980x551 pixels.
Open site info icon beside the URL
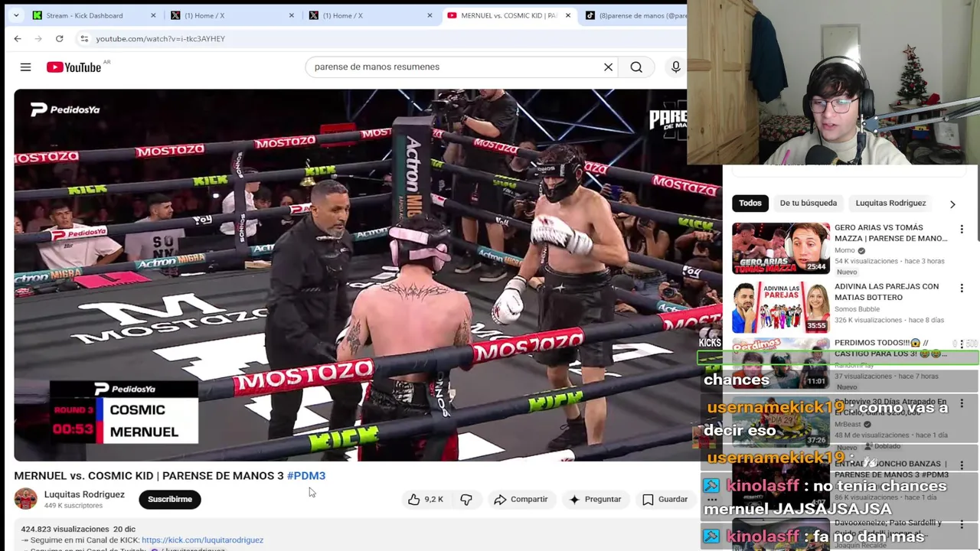pyautogui.click(x=84, y=38)
